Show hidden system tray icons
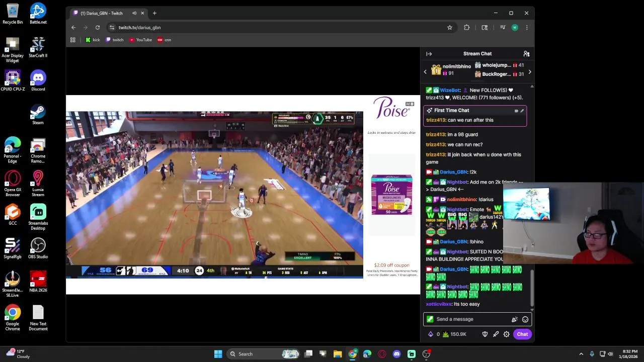The image size is (644, 362). tap(581, 354)
